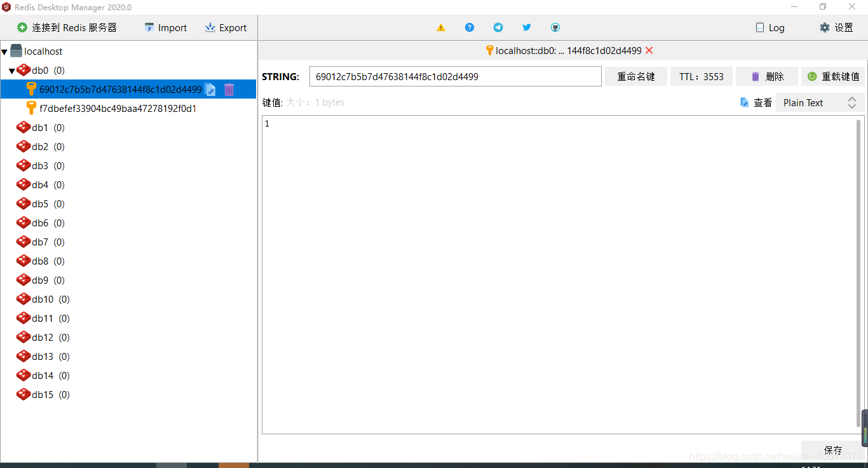
Task: Click the db7 database icon
Action: click(24, 242)
